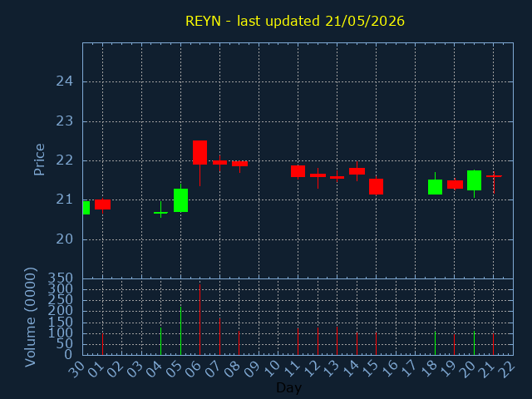
Task: Click the green volume bar on day 04
Action: (x=160, y=342)
